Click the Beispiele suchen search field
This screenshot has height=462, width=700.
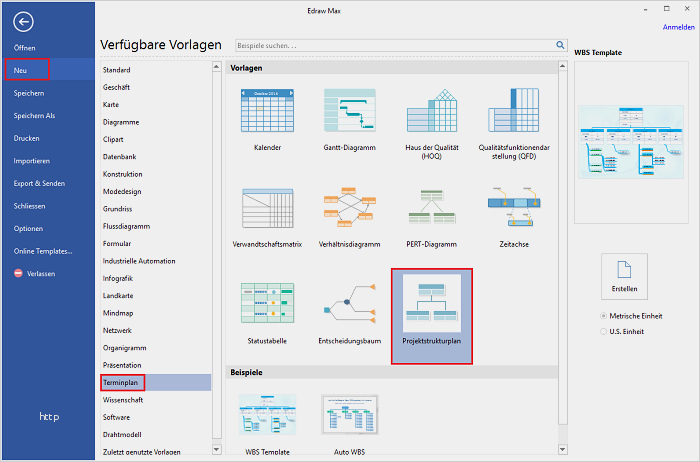pos(393,45)
